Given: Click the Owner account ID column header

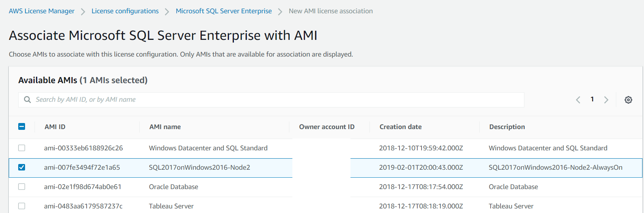Looking at the screenshot, I should click(327, 127).
